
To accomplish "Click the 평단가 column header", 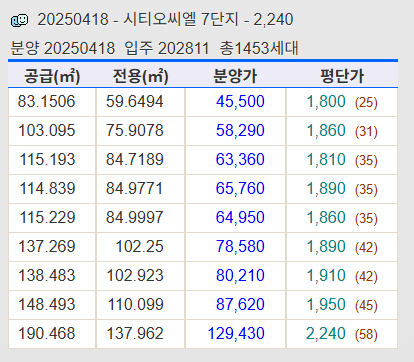I will pos(342,76).
